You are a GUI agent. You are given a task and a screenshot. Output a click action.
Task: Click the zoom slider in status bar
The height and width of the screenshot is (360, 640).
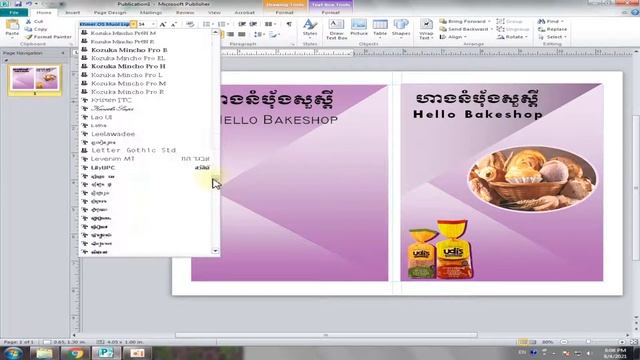click(x=588, y=342)
